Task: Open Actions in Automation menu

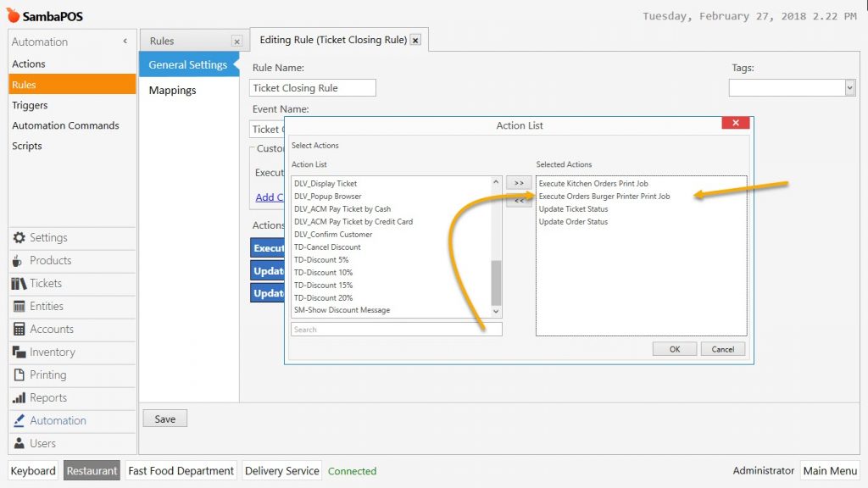Action: pos(29,64)
